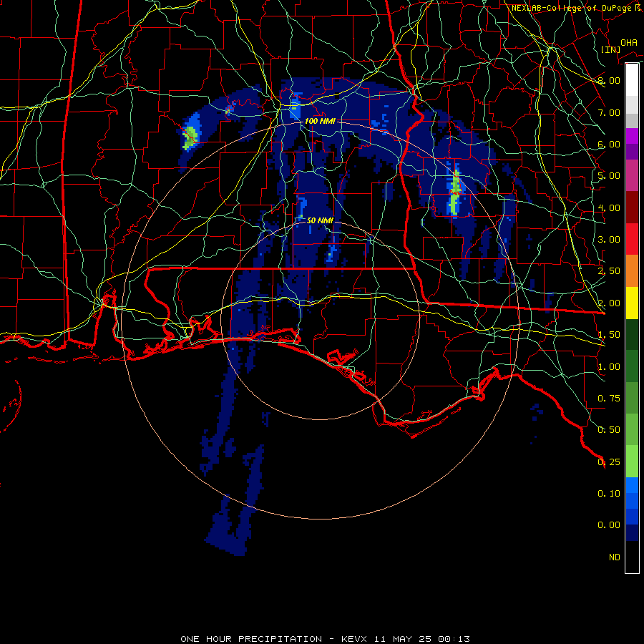Click the 0.25 legend value
Image resolution: width=644 pixels, height=644 pixels.
(x=609, y=462)
